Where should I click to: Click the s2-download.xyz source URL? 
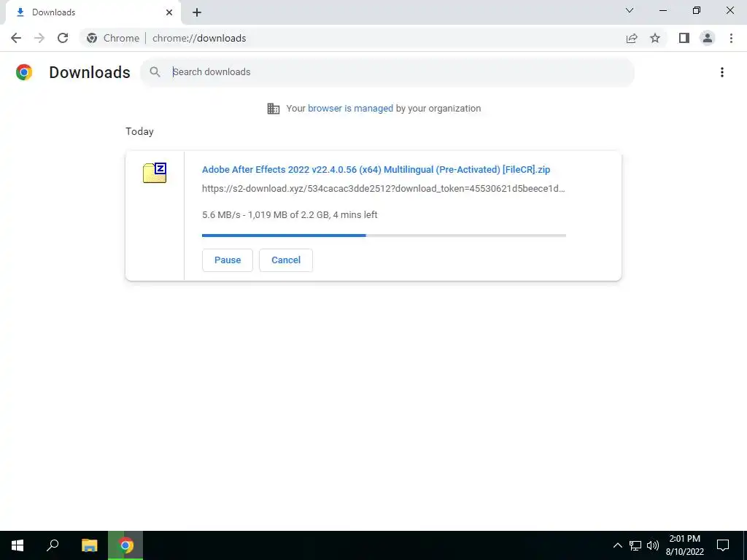tap(384, 189)
